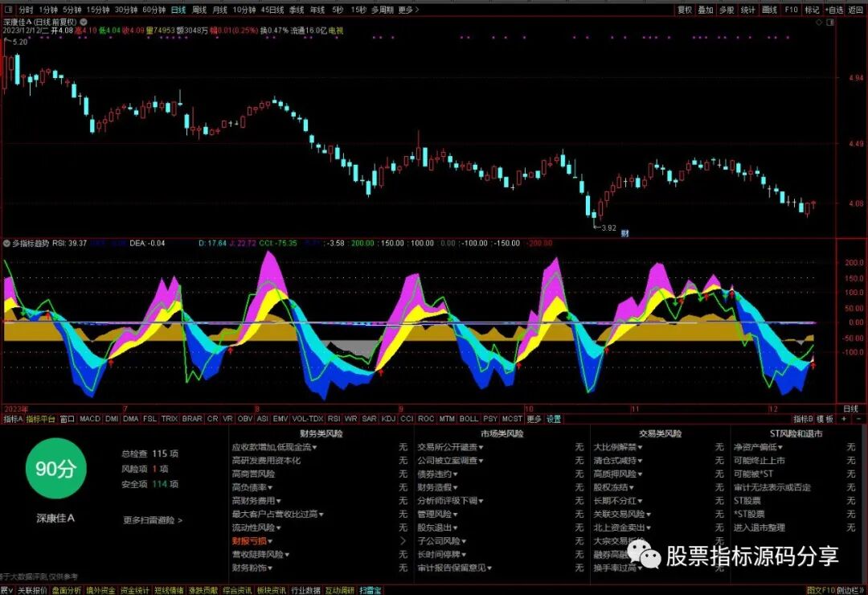
Task: Click 日线 label at time axis right
Action: 850,408
